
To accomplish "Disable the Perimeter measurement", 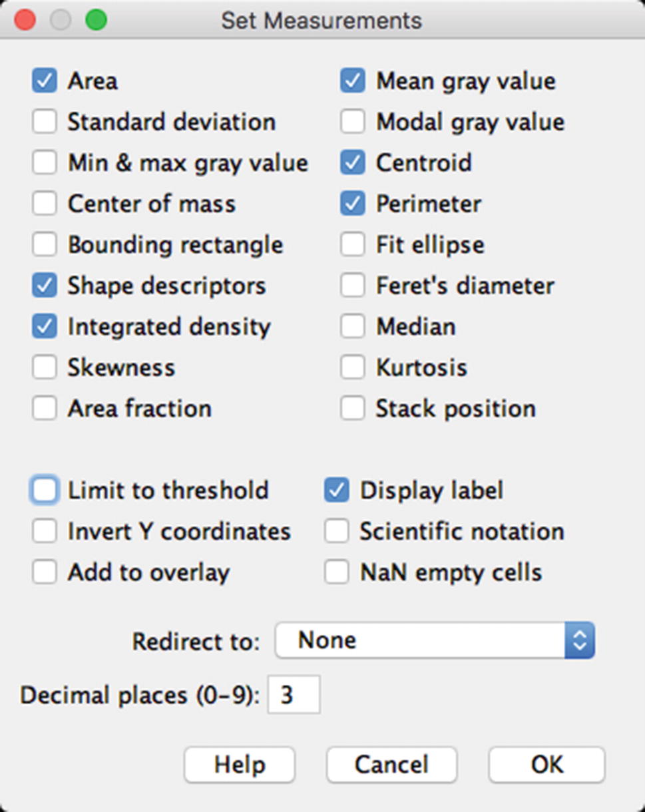I will coord(353,204).
